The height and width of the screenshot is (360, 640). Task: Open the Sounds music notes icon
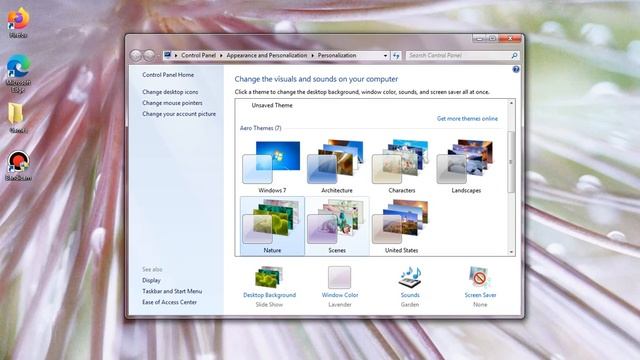click(x=410, y=278)
